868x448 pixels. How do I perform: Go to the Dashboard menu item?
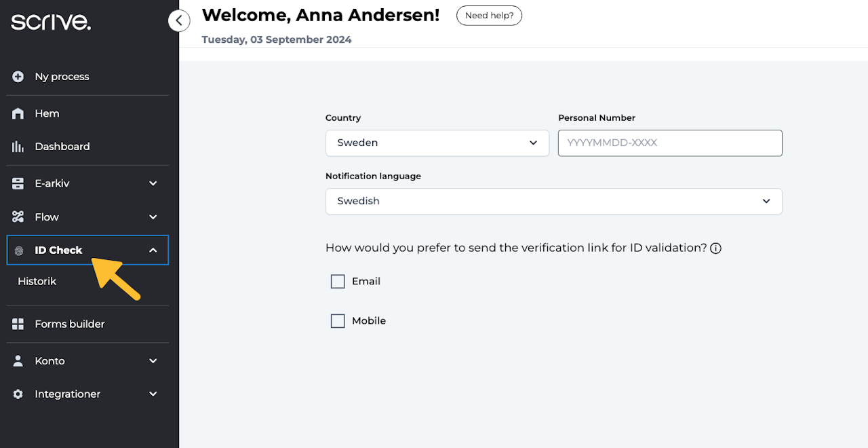(x=62, y=147)
